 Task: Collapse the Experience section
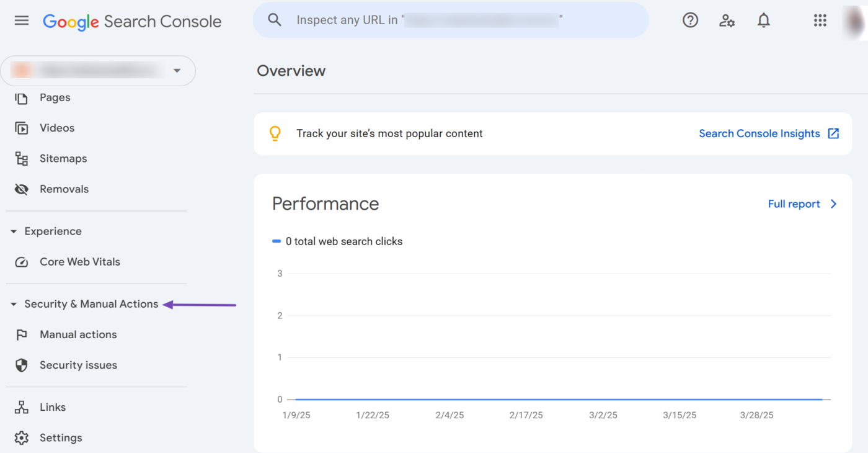pyautogui.click(x=14, y=231)
